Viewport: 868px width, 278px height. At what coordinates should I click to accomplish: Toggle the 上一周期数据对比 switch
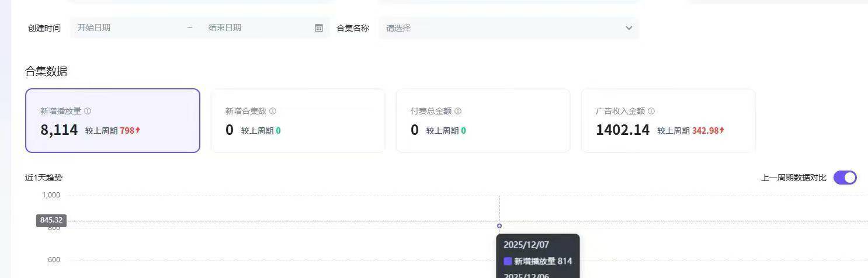click(845, 178)
